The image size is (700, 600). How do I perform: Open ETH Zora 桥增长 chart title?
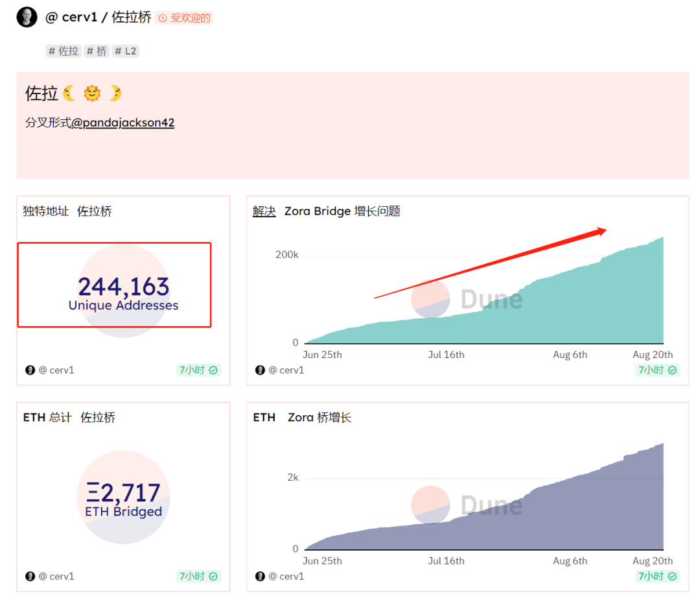pos(302,417)
